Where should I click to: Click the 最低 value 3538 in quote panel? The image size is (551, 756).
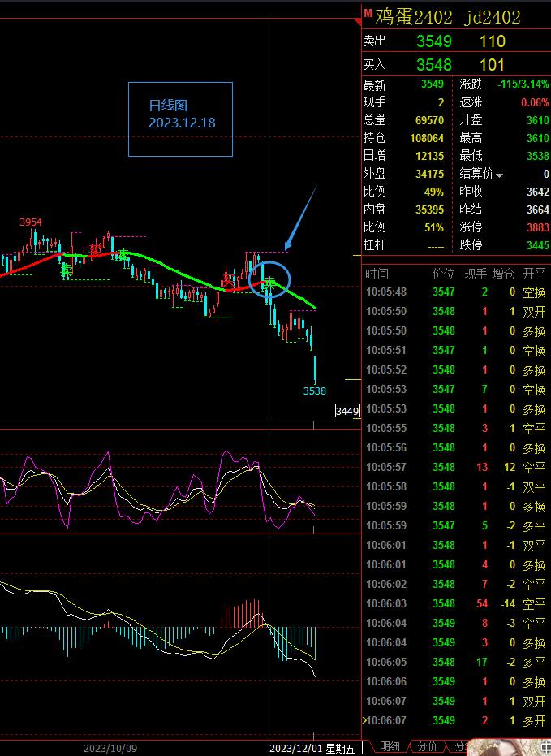point(538,156)
